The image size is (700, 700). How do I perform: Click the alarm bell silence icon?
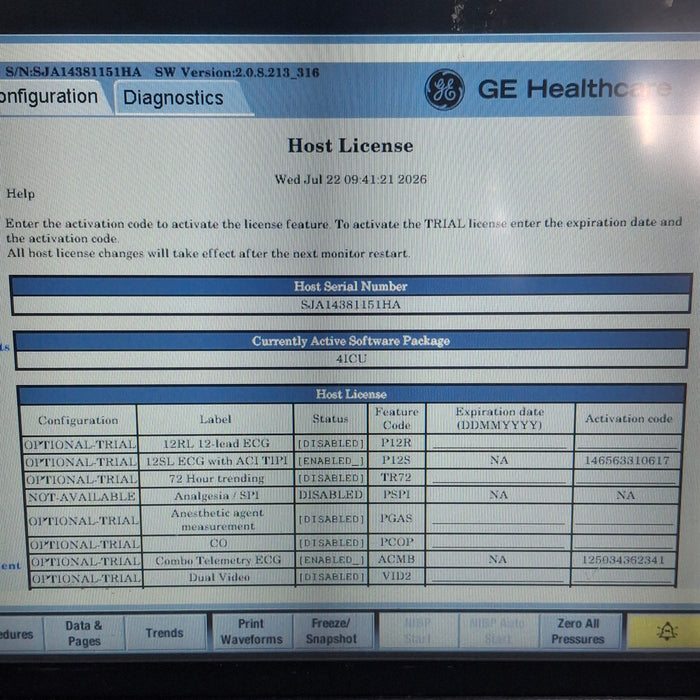(667, 632)
